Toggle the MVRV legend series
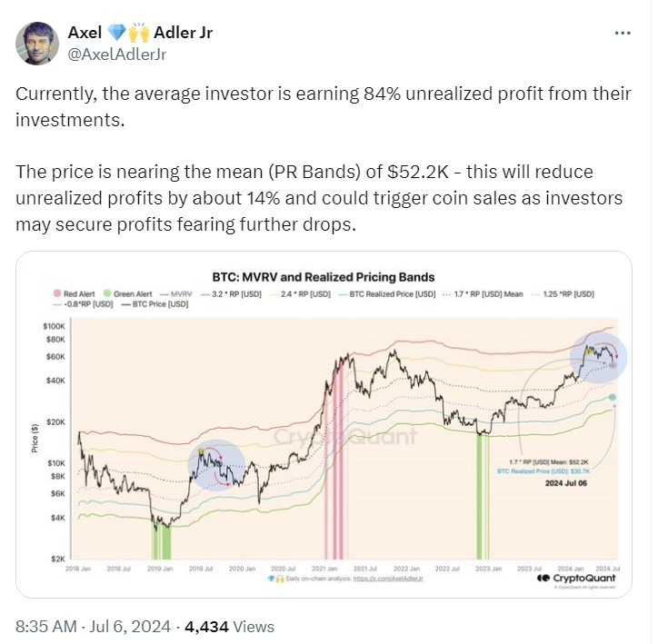This screenshot has height=644, width=658. coord(175,294)
